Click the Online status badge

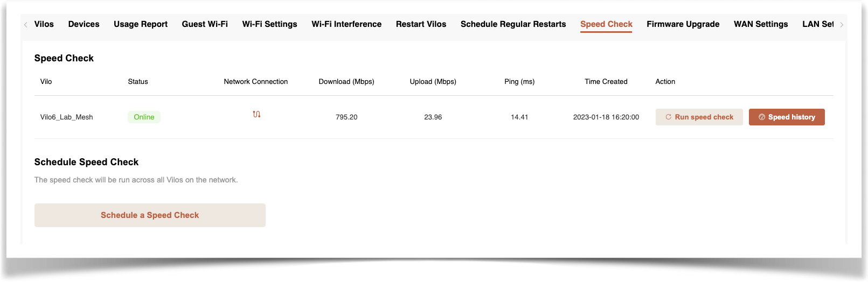pyautogui.click(x=144, y=117)
